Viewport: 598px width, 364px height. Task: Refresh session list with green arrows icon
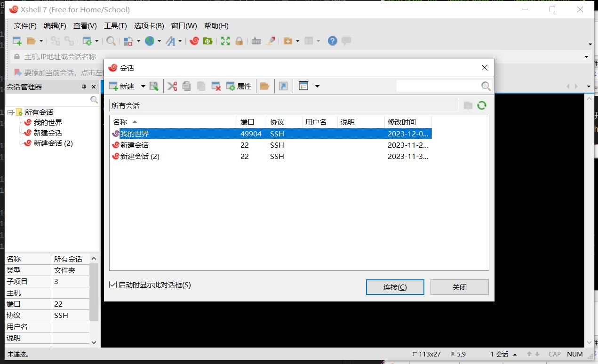tap(482, 105)
